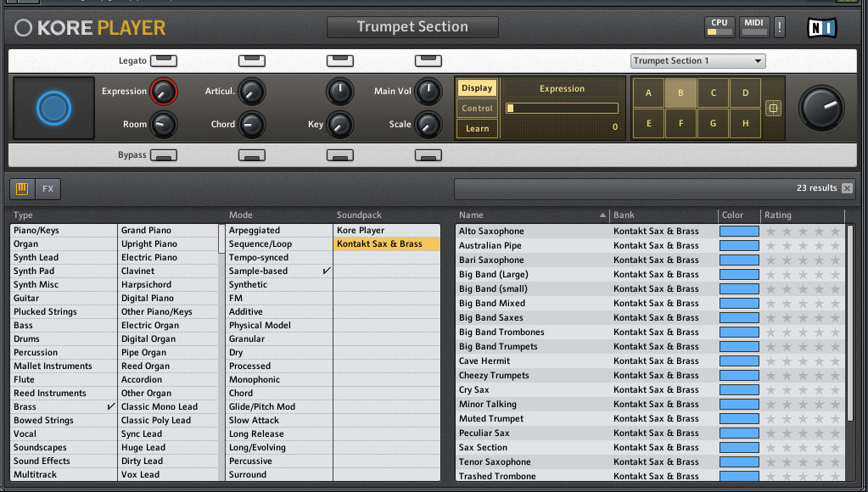Switch the browser to FX
This screenshot has height=492, width=868.
(x=48, y=189)
